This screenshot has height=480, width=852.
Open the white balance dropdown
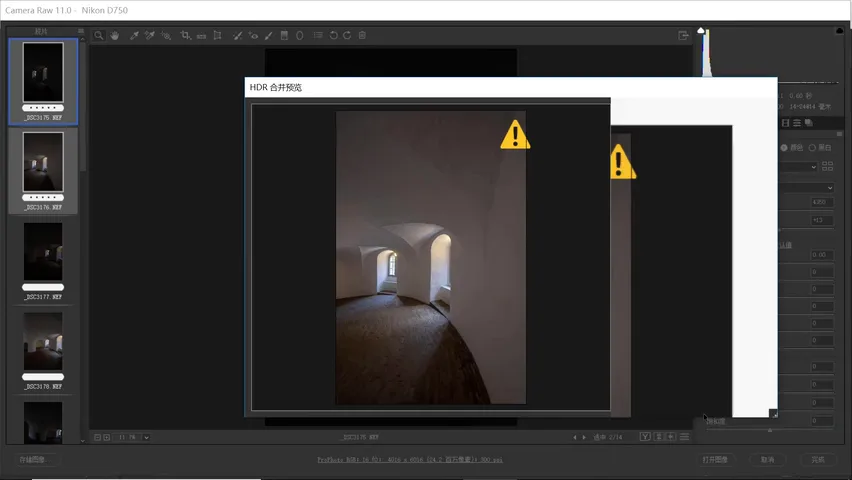(x=807, y=188)
